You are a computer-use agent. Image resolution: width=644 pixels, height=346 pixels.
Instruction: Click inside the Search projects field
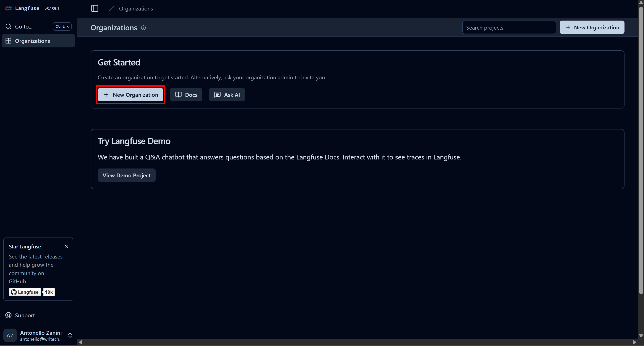(509, 27)
